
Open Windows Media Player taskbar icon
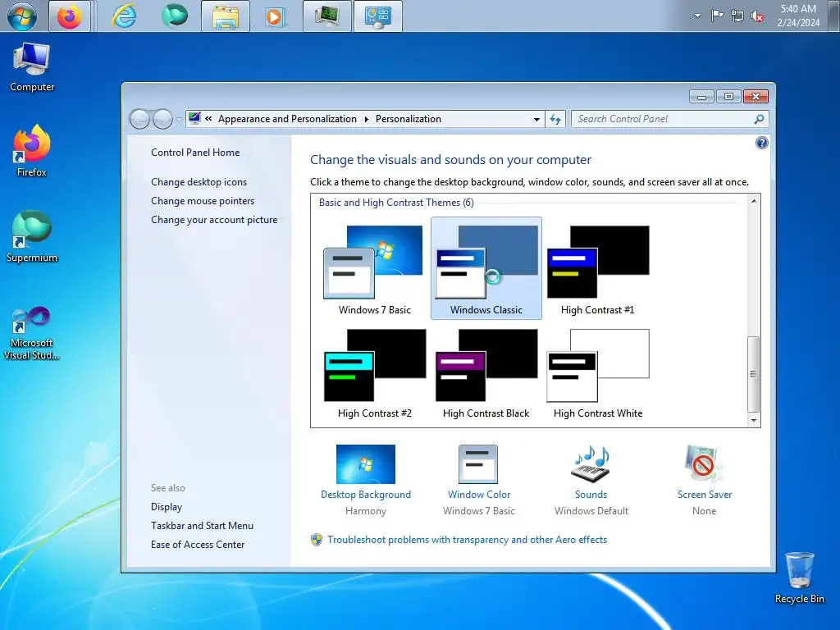pyautogui.click(x=274, y=16)
